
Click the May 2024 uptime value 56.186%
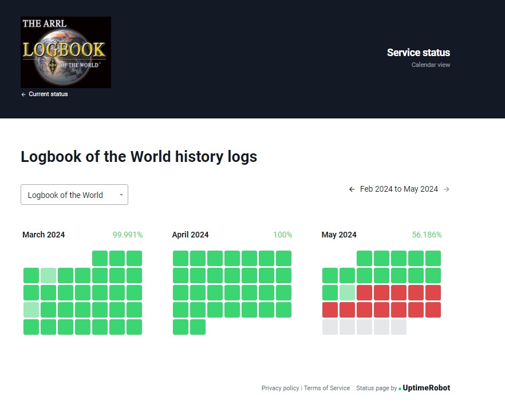click(427, 235)
